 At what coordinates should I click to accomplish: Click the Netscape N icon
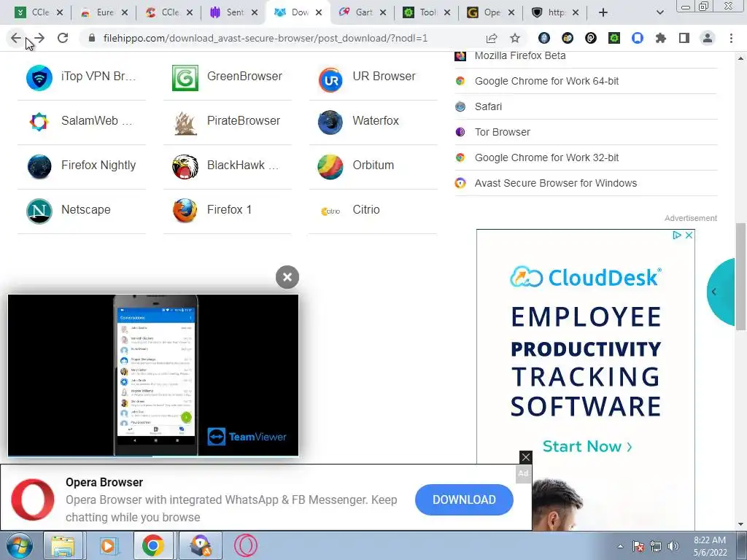39,211
